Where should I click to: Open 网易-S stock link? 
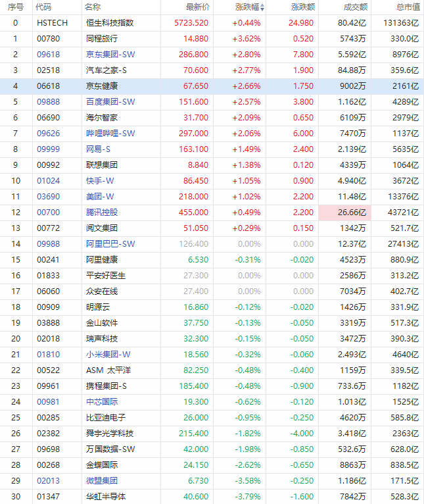98,149
